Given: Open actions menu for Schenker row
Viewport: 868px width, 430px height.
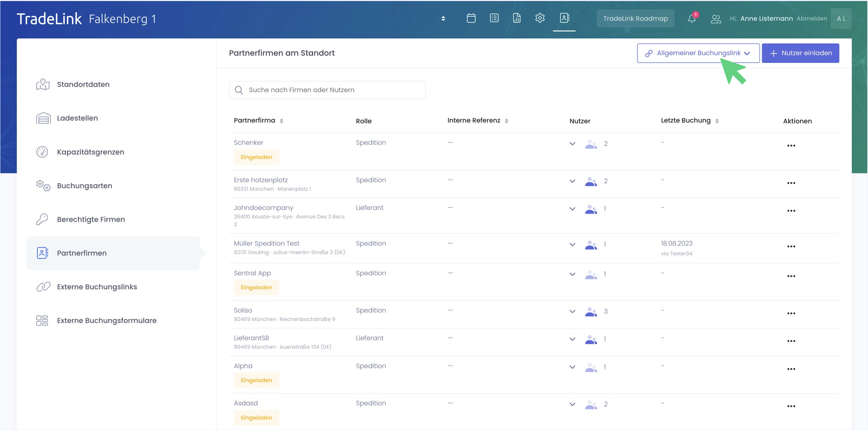Looking at the screenshot, I should [x=791, y=146].
